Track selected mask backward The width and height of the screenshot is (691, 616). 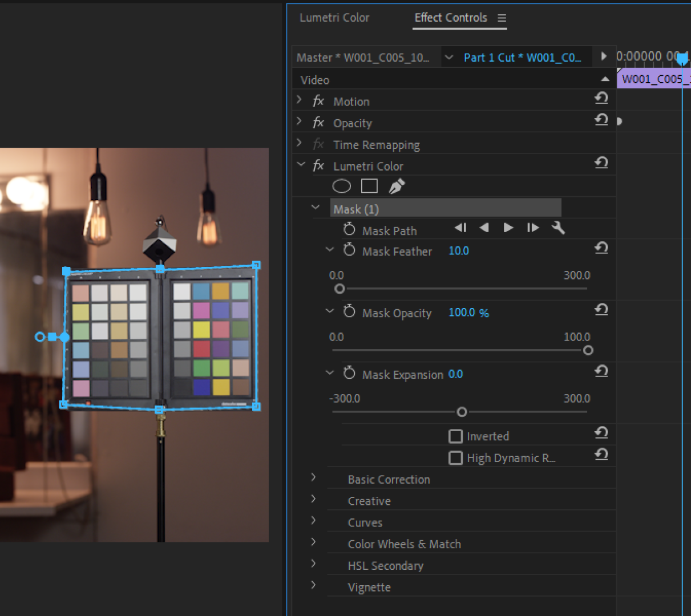pyautogui.click(x=484, y=228)
